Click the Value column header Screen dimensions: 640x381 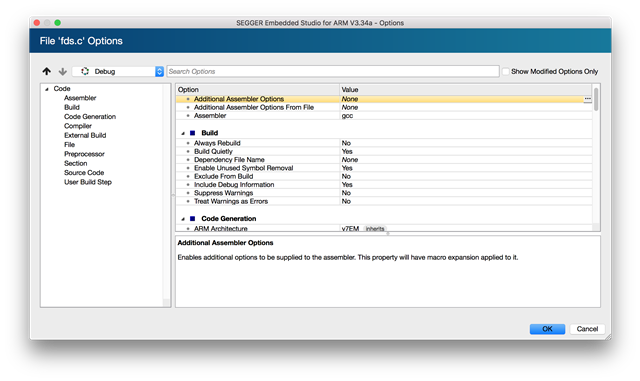coord(465,89)
